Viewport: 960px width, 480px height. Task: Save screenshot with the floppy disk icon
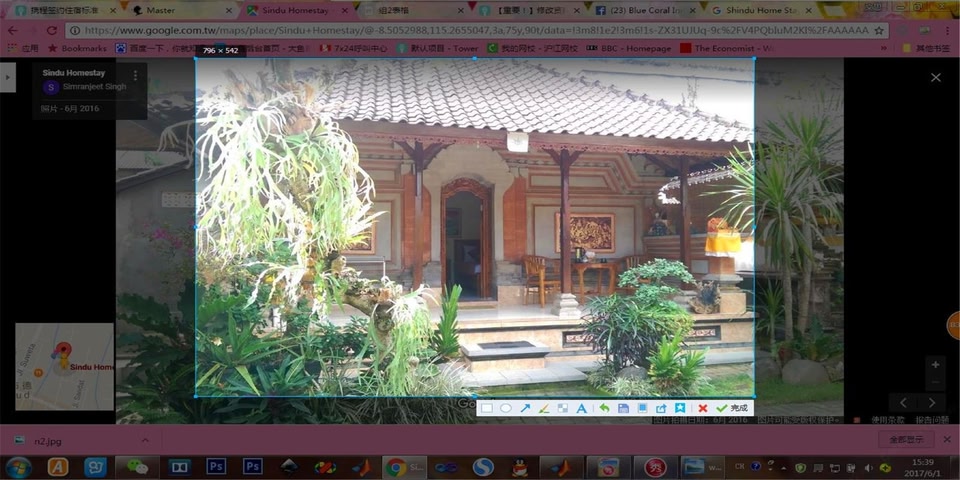pos(623,408)
